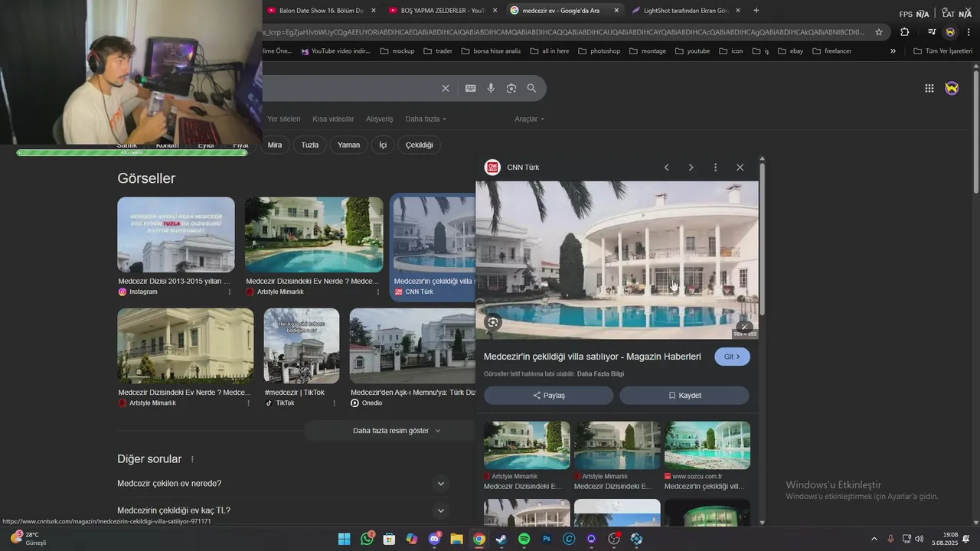The width and height of the screenshot is (980, 551).
Task: Bookmark this page with the star icon
Action: [x=879, y=32]
